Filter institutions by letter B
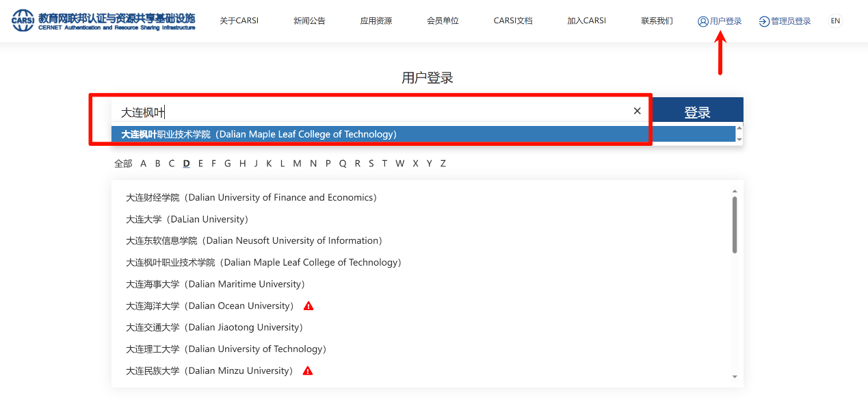The height and width of the screenshot is (419, 868). [157, 164]
